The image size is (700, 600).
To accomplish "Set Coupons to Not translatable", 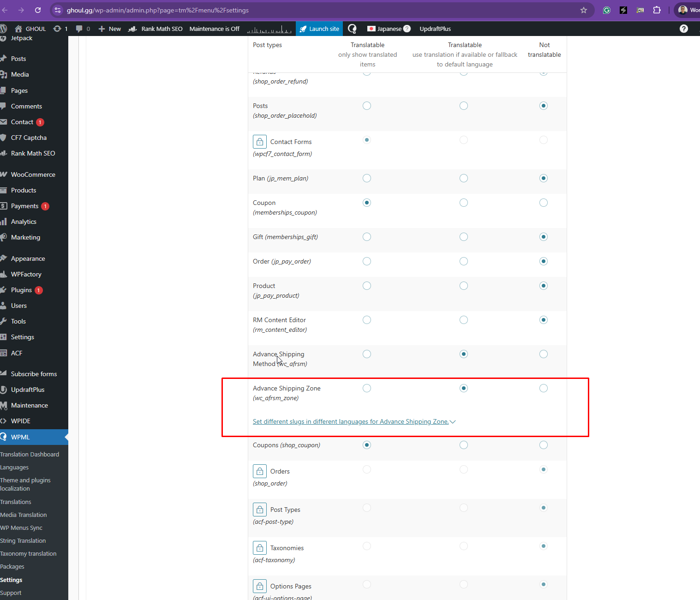I will pyautogui.click(x=544, y=445).
